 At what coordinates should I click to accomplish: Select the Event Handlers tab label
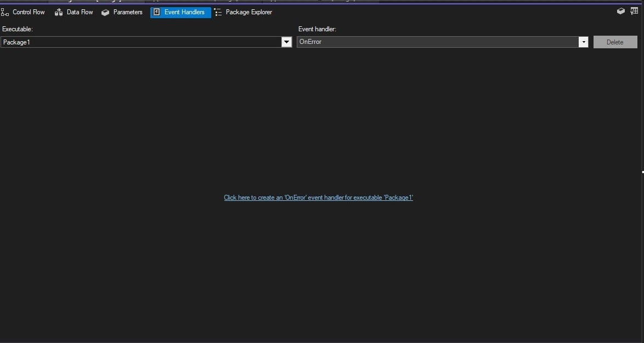(x=184, y=12)
